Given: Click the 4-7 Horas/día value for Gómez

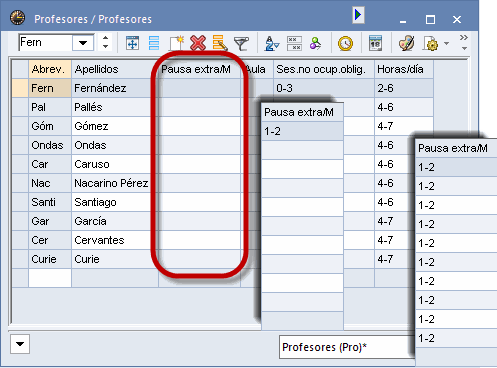Looking at the screenshot, I should (404, 126).
